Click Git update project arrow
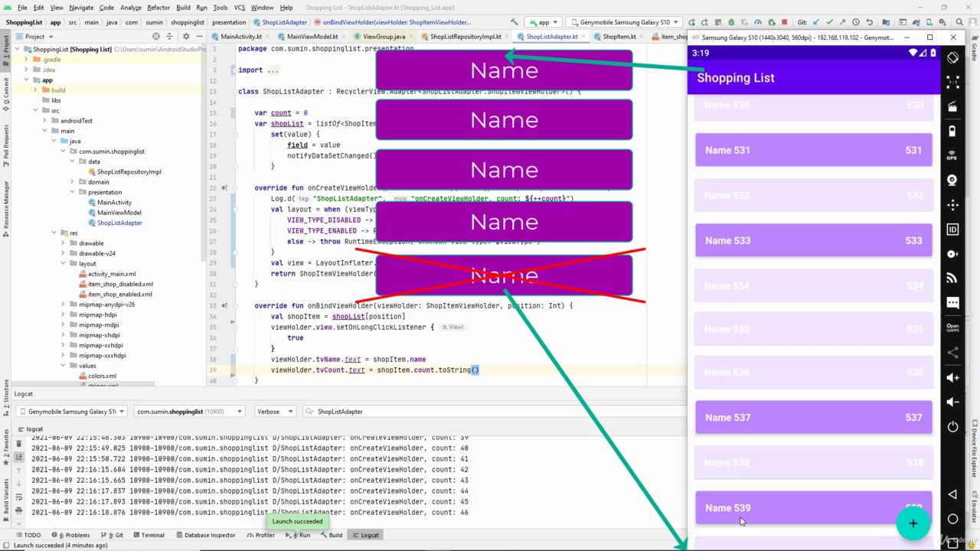 pyautogui.click(x=816, y=22)
